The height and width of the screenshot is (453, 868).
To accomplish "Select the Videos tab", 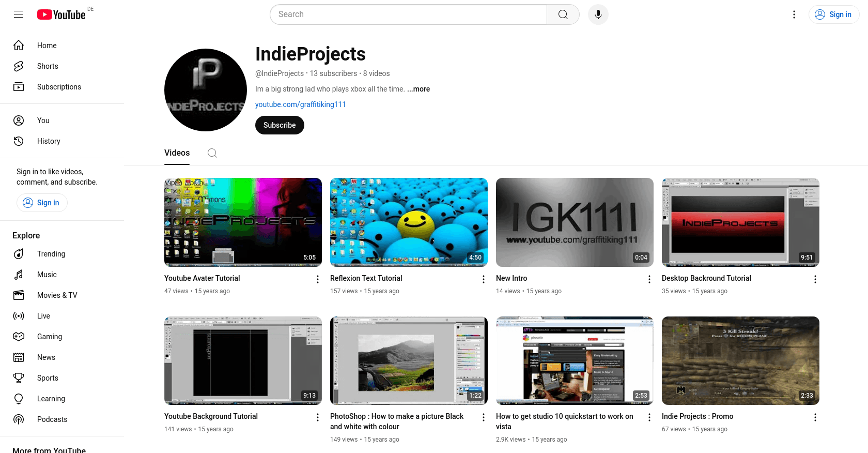I will 177,153.
